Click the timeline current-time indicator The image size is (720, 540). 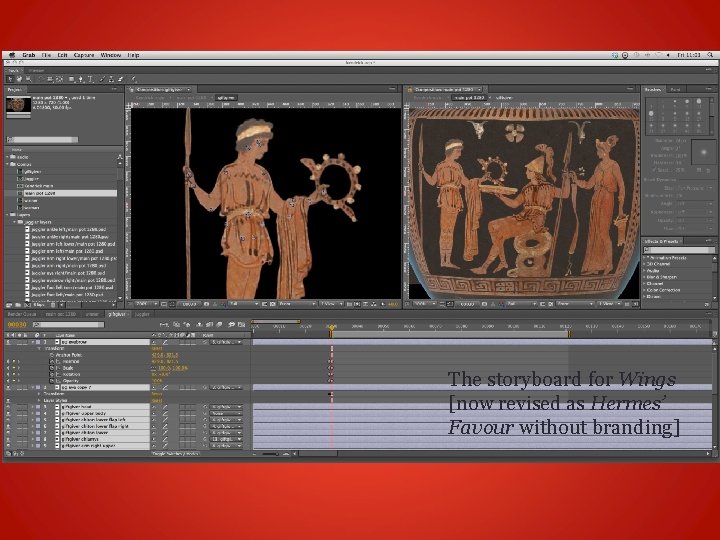coord(331,325)
